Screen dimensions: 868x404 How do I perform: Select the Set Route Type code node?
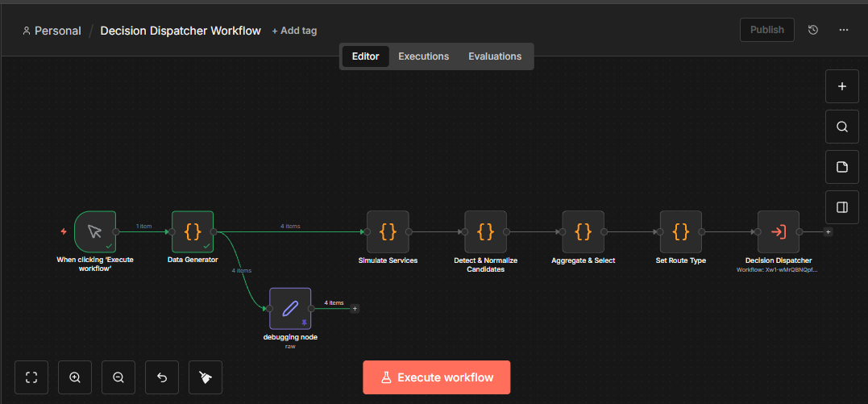click(681, 231)
